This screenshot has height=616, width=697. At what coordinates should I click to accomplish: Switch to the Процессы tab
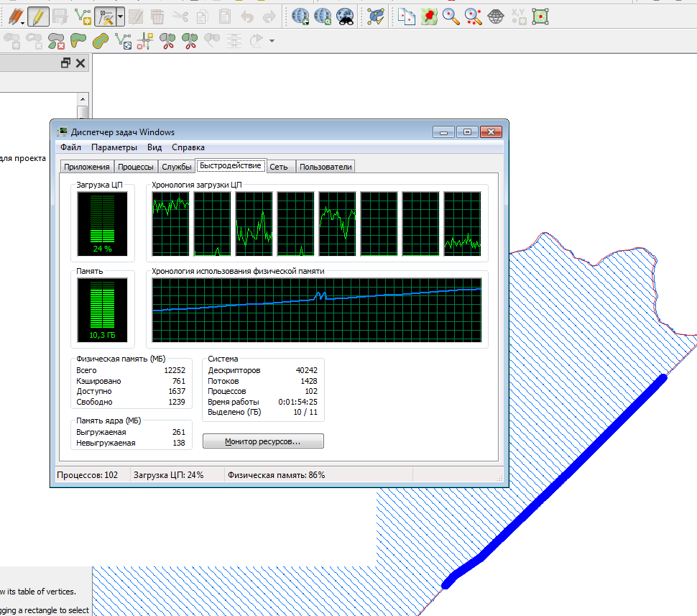click(136, 167)
